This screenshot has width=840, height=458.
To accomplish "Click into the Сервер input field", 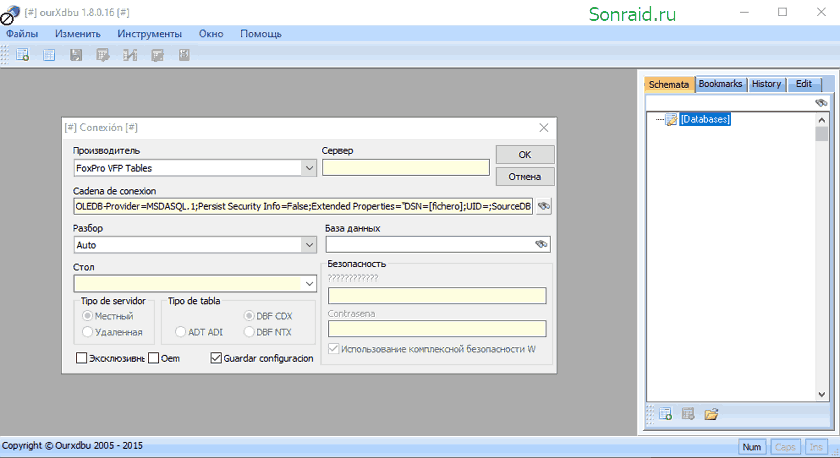I will [x=406, y=168].
